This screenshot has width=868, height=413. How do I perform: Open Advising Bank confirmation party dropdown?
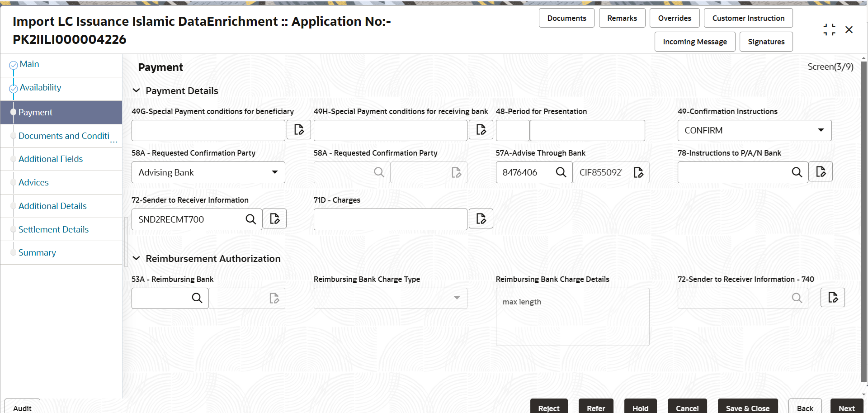click(208, 172)
